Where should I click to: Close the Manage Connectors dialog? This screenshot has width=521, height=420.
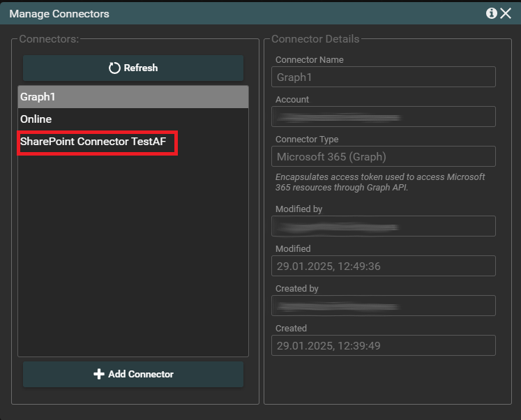[506, 13]
